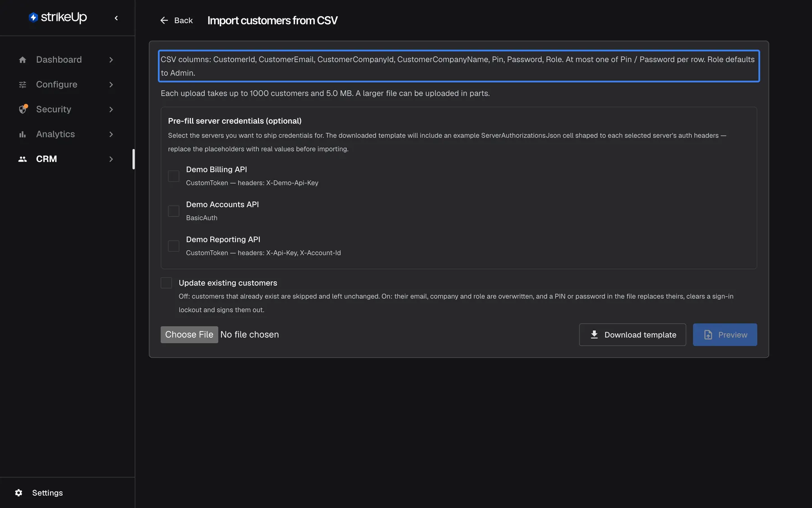This screenshot has width=812, height=508.
Task: Click the Configure sliders icon
Action: (23, 84)
